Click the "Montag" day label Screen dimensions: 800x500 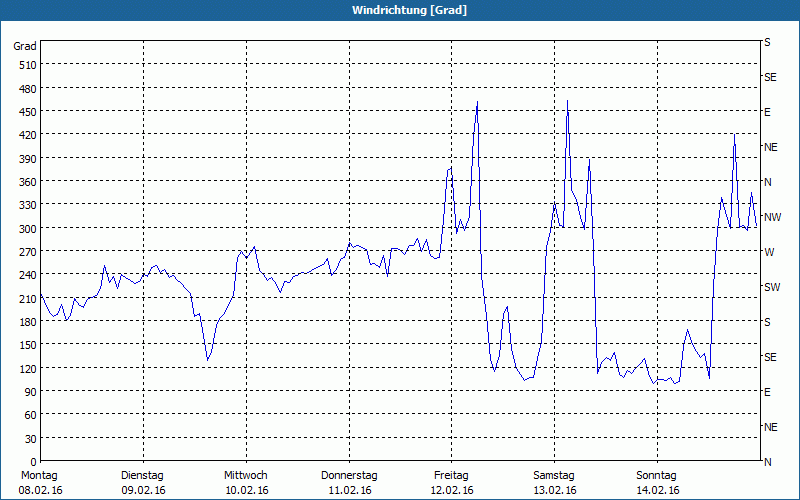pyautogui.click(x=39, y=476)
